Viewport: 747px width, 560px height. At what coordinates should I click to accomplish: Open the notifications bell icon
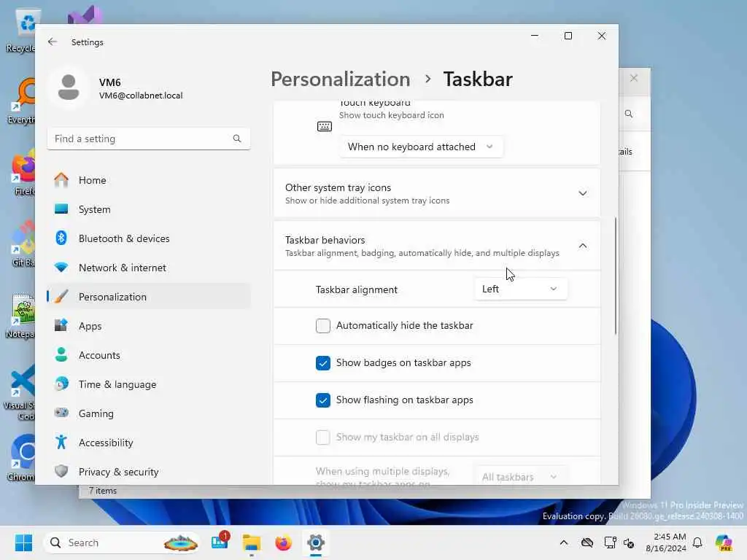coord(697,542)
